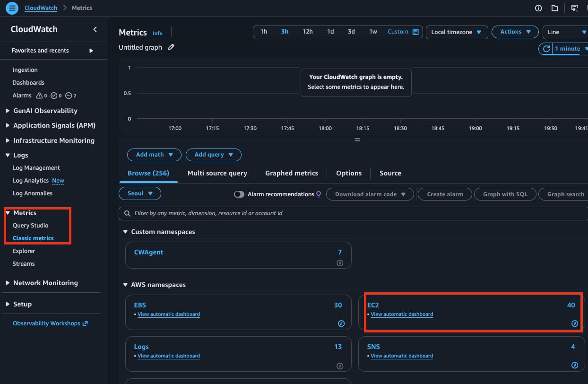Collapse the CloudWatch sidebar with the arrow
This screenshot has height=384, width=588.
pyautogui.click(x=95, y=29)
